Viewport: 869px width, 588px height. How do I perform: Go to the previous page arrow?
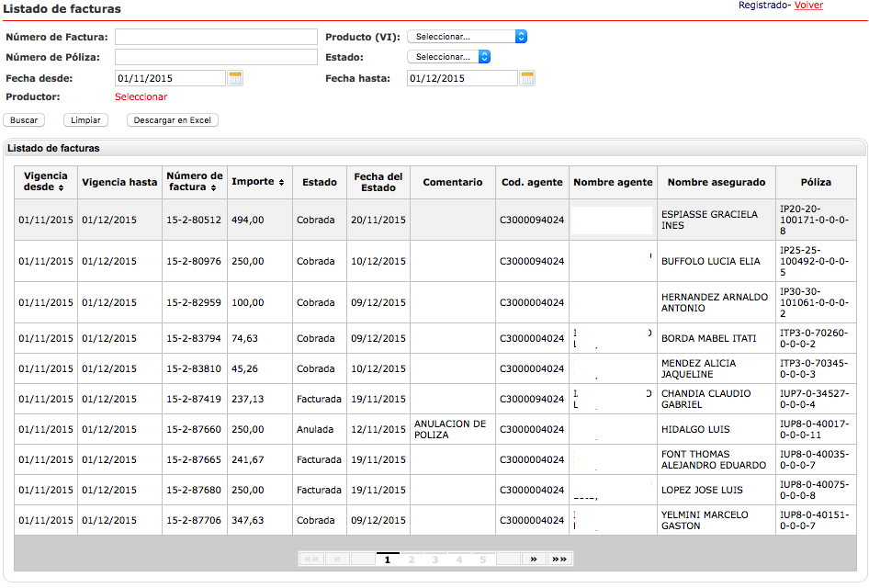[337, 559]
